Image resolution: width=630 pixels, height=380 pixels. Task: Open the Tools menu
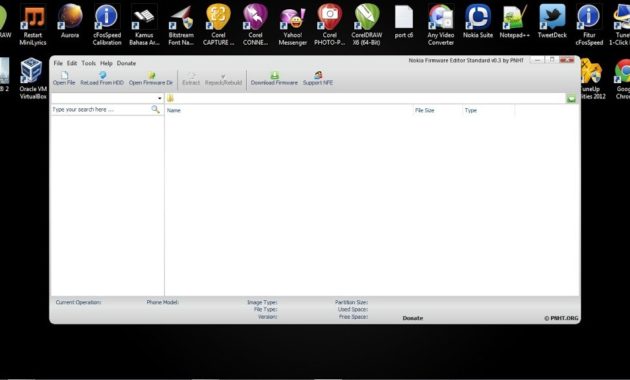click(88, 63)
